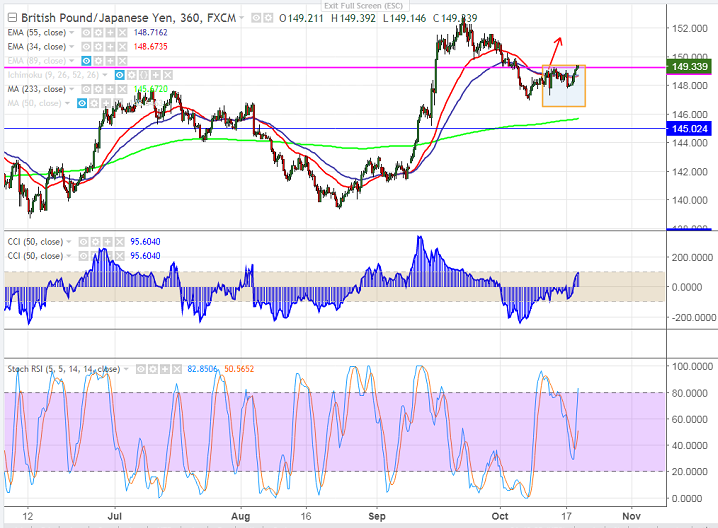Open MA (50, close) settings gear
Image resolution: width=718 pixels, height=528 pixels.
(94, 103)
